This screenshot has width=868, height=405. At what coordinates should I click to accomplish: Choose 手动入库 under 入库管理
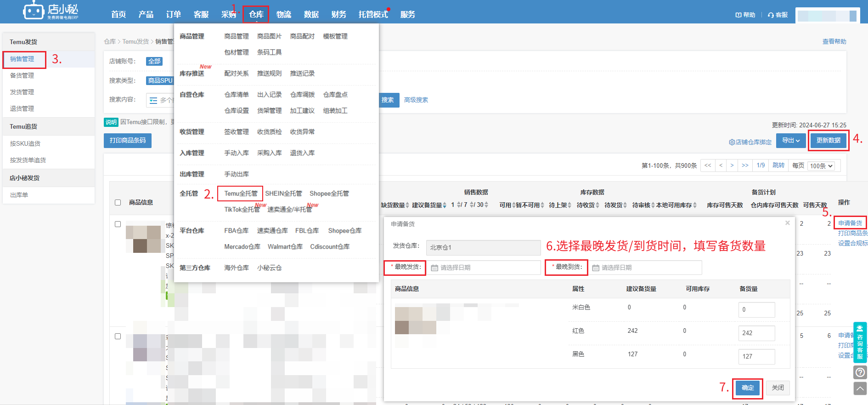click(x=237, y=153)
